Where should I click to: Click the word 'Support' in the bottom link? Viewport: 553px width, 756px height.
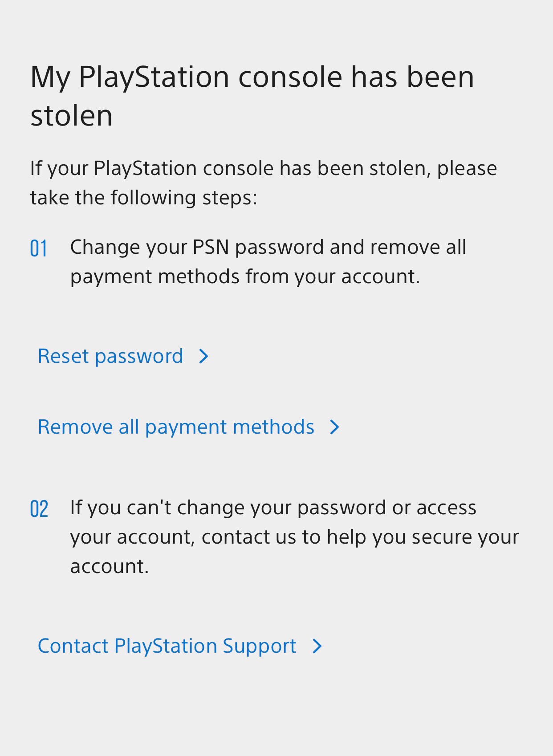point(259,646)
